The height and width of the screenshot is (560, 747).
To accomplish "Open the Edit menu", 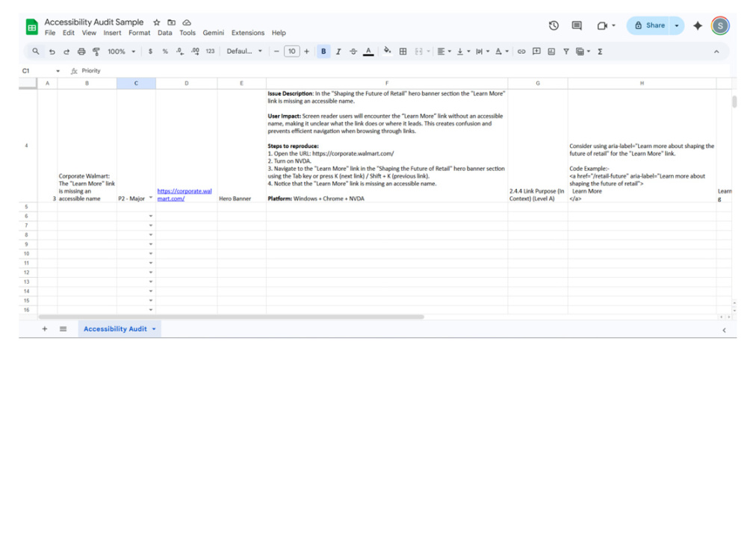I will click(x=69, y=33).
